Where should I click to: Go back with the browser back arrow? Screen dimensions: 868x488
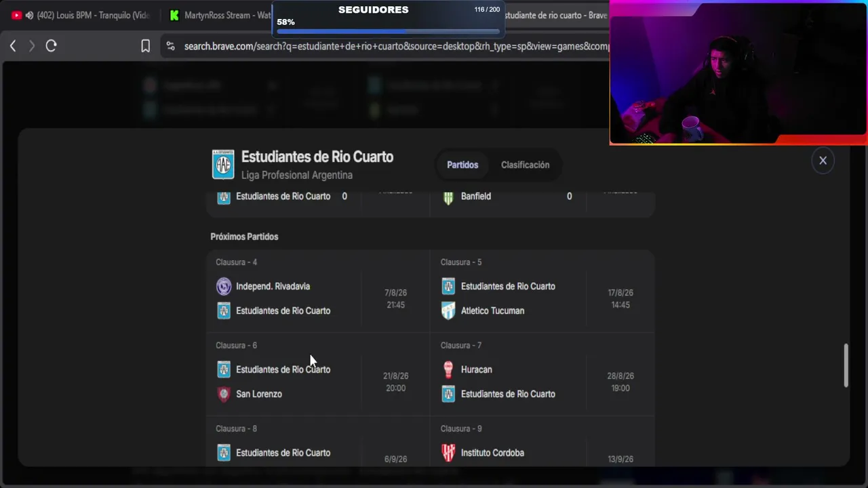(x=13, y=46)
